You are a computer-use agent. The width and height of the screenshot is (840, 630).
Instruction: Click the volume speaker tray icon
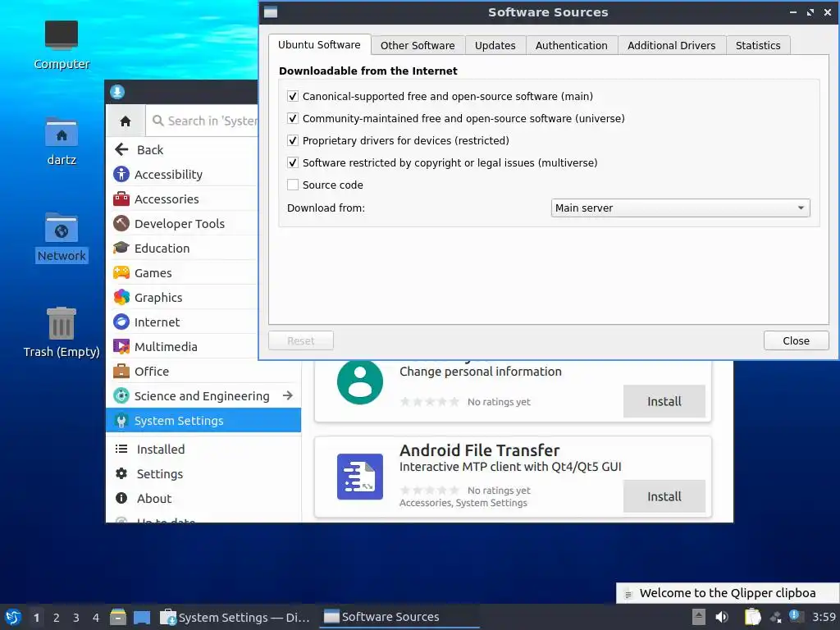(x=722, y=617)
